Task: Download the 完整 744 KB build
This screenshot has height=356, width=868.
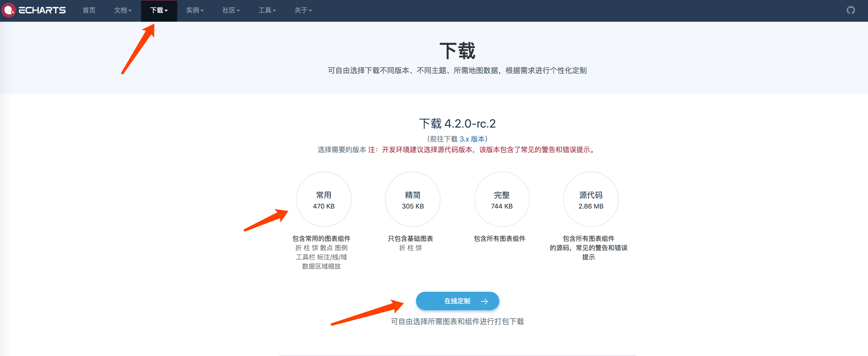Action: tap(502, 199)
